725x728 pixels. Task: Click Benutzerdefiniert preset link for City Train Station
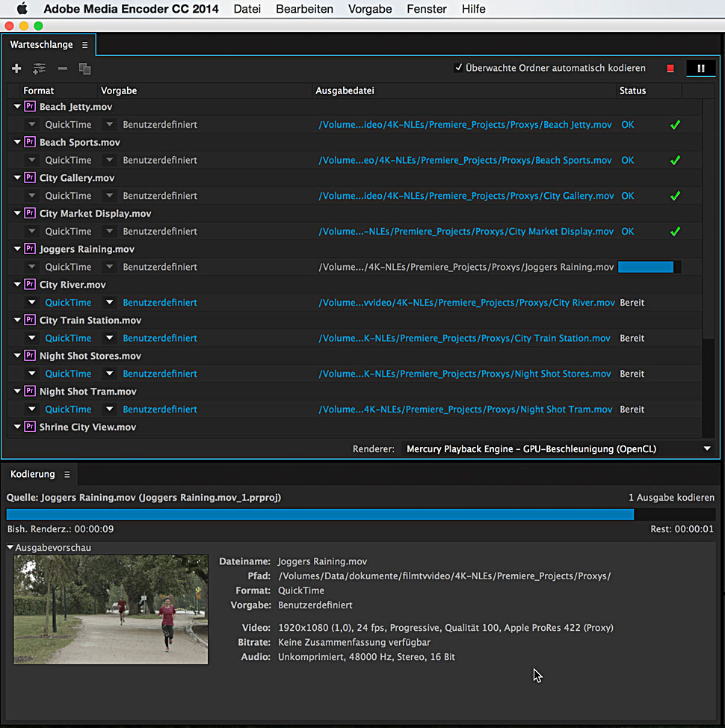[x=160, y=338]
